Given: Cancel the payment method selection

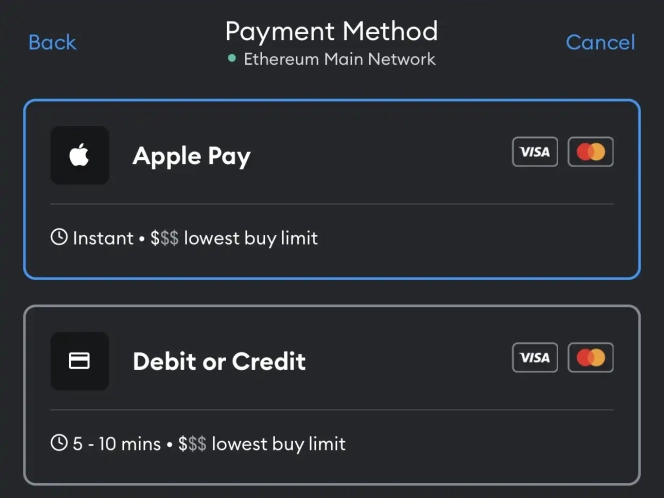Looking at the screenshot, I should tap(600, 42).
